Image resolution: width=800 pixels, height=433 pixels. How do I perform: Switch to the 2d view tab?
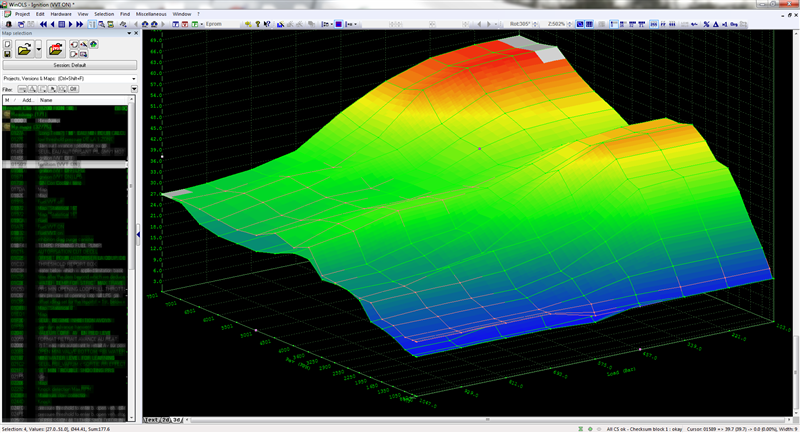(167, 420)
